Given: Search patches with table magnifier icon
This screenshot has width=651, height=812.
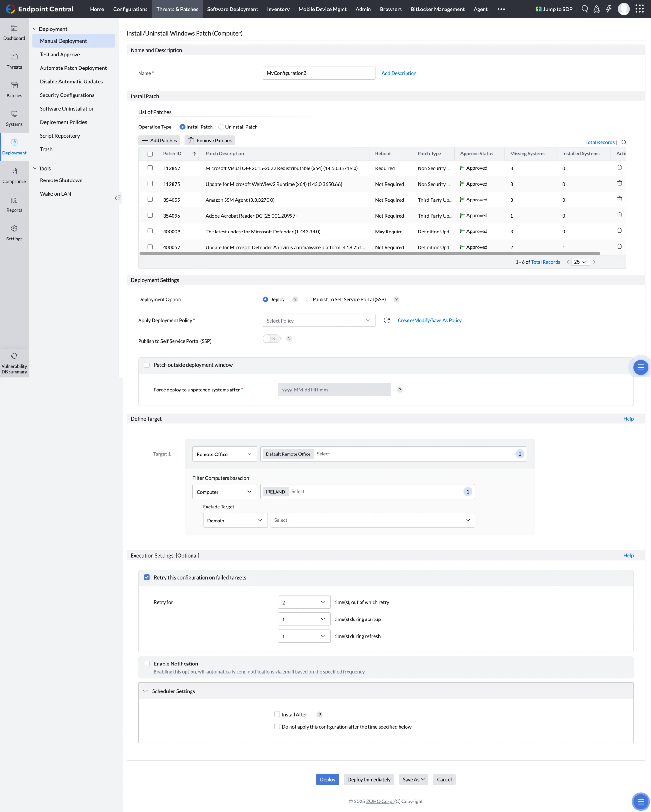Looking at the screenshot, I should click(x=623, y=142).
